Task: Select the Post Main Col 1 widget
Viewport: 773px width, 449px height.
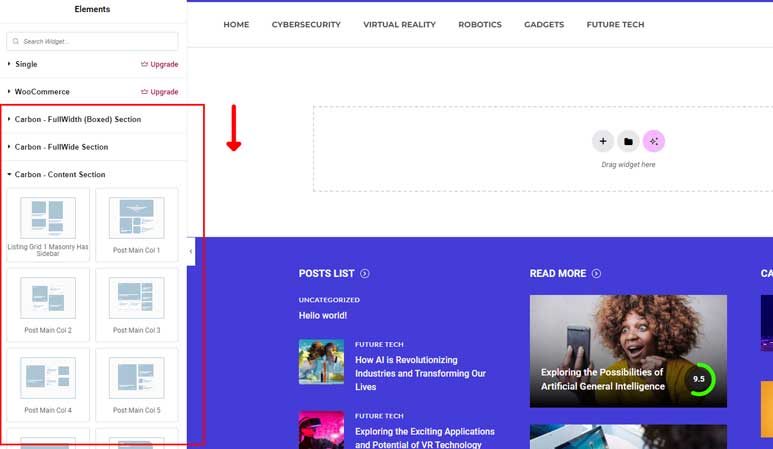Action: [x=137, y=225]
